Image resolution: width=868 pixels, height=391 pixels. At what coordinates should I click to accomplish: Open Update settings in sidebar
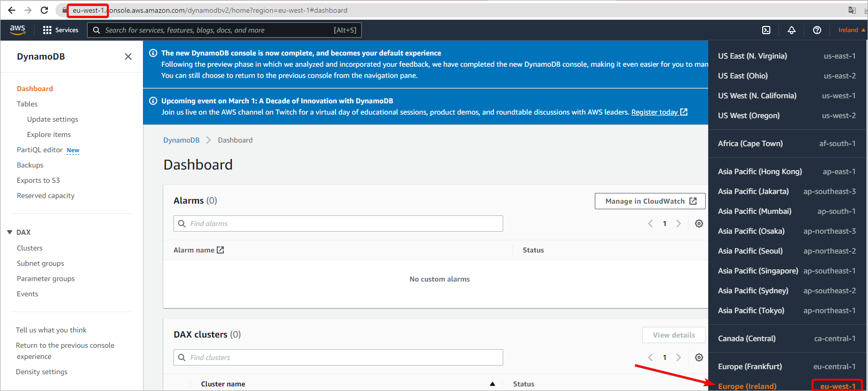click(52, 119)
